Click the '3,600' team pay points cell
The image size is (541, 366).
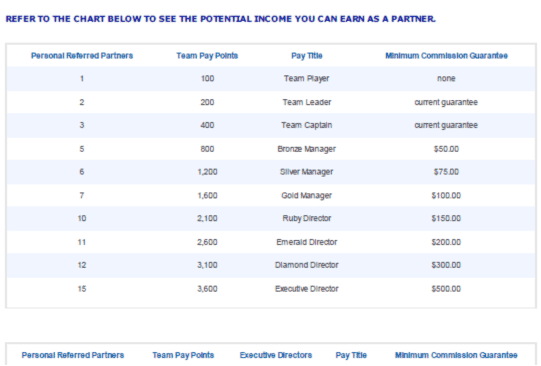click(207, 289)
